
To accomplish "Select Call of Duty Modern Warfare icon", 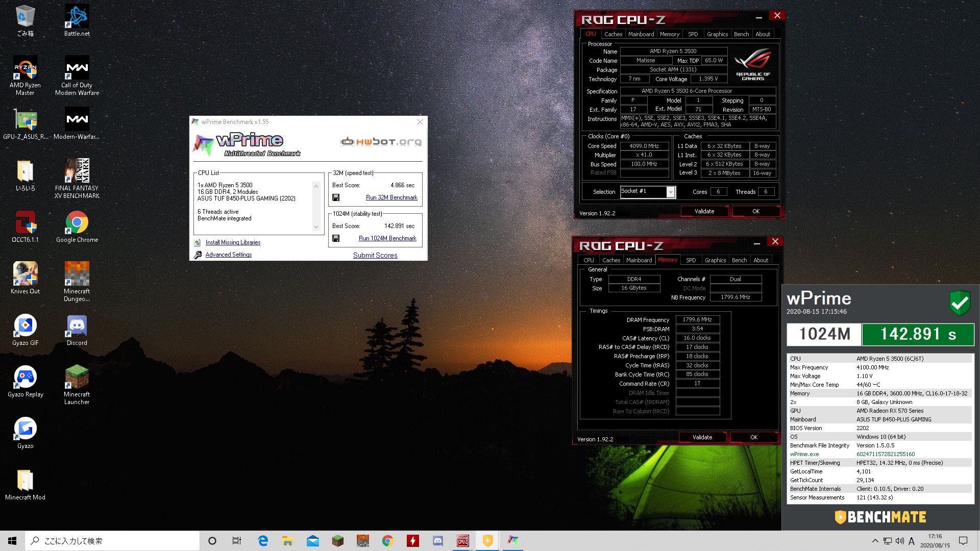I will point(77,76).
